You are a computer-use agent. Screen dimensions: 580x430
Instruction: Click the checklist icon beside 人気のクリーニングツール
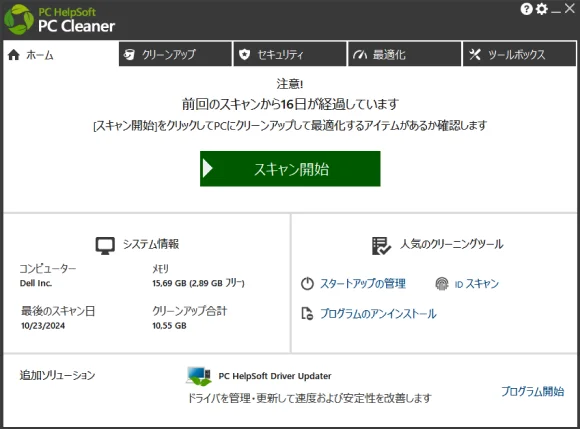(381, 246)
